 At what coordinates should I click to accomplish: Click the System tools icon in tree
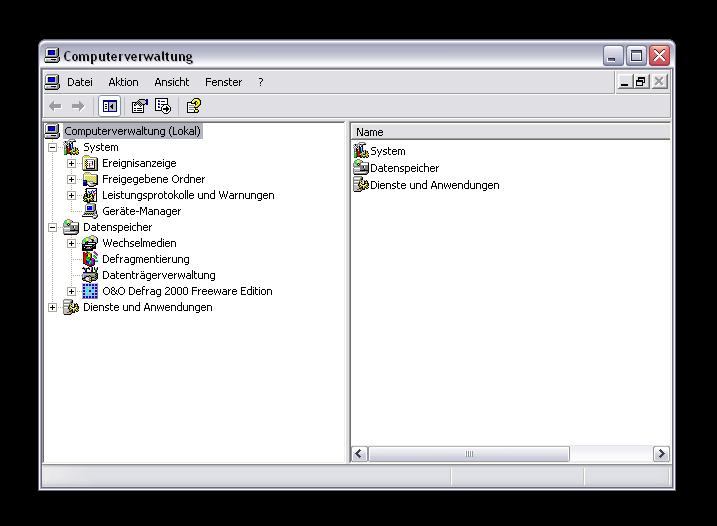coord(71,147)
